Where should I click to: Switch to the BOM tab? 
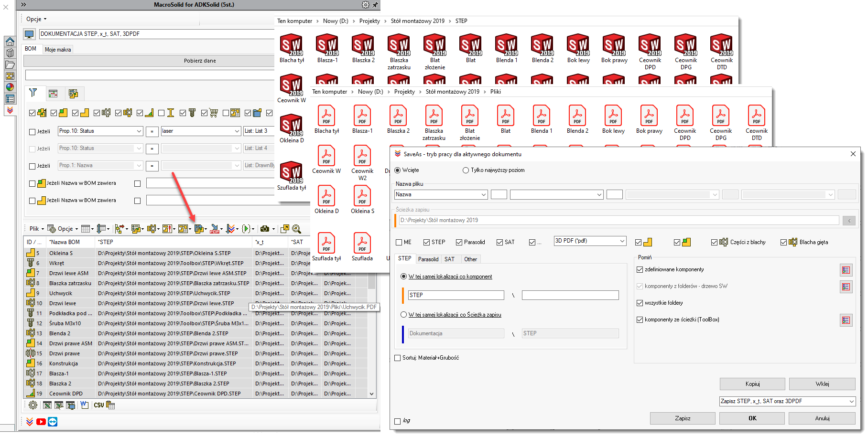point(31,49)
